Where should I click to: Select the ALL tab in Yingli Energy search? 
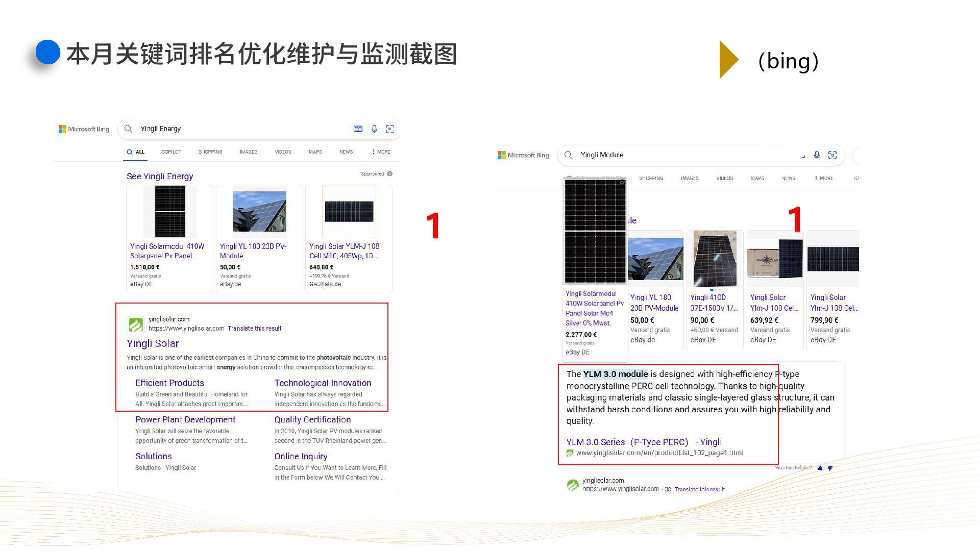136,152
